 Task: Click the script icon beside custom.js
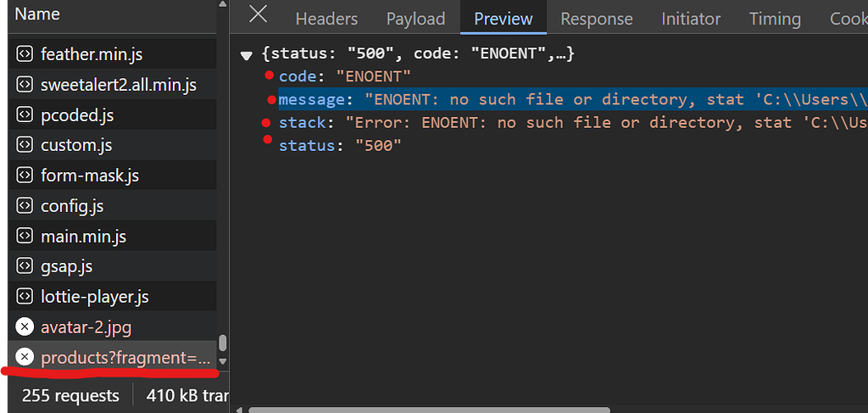point(25,145)
